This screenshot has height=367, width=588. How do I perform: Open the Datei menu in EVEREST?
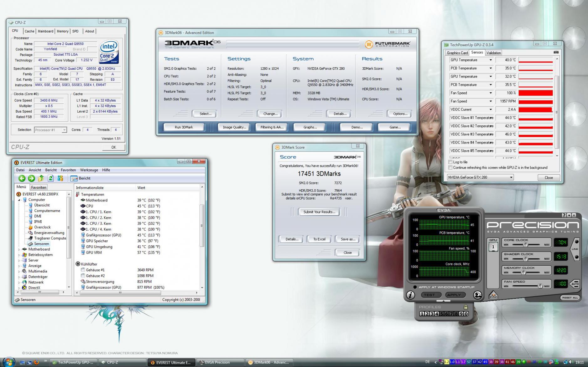click(20, 170)
